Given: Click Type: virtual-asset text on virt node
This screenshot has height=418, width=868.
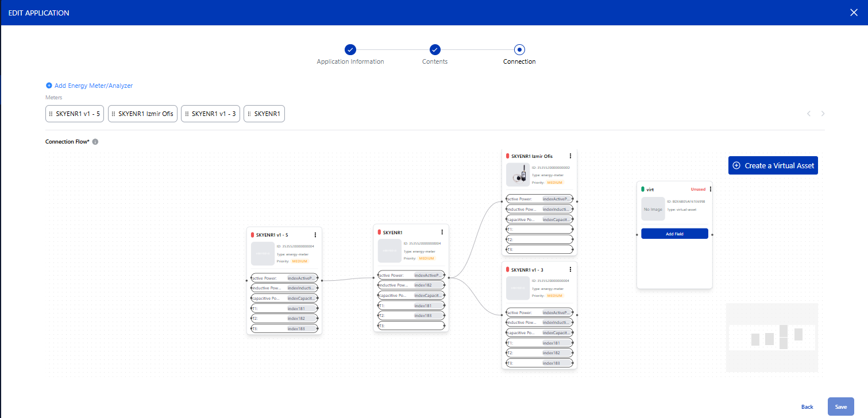Looking at the screenshot, I should [x=682, y=210].
